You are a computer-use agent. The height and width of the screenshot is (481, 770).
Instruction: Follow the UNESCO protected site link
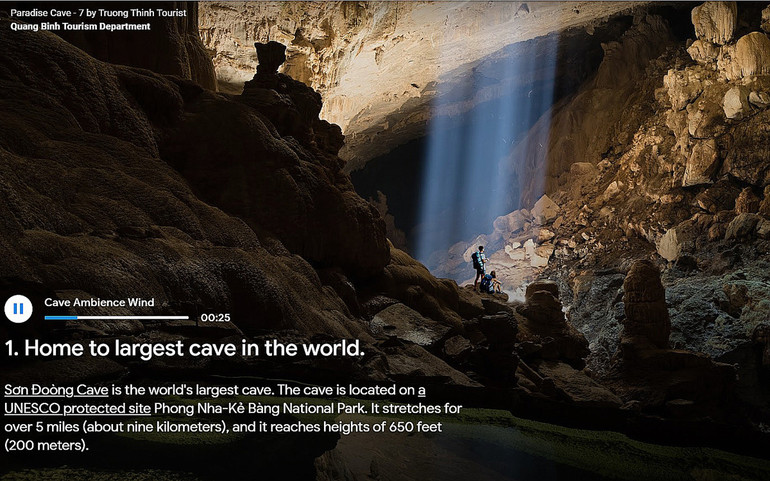coord(78,408)
